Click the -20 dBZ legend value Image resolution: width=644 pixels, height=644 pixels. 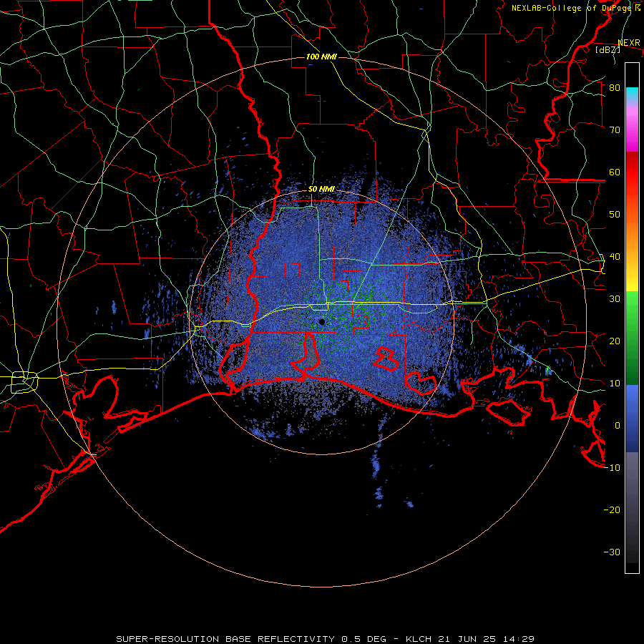pos(612,510)
